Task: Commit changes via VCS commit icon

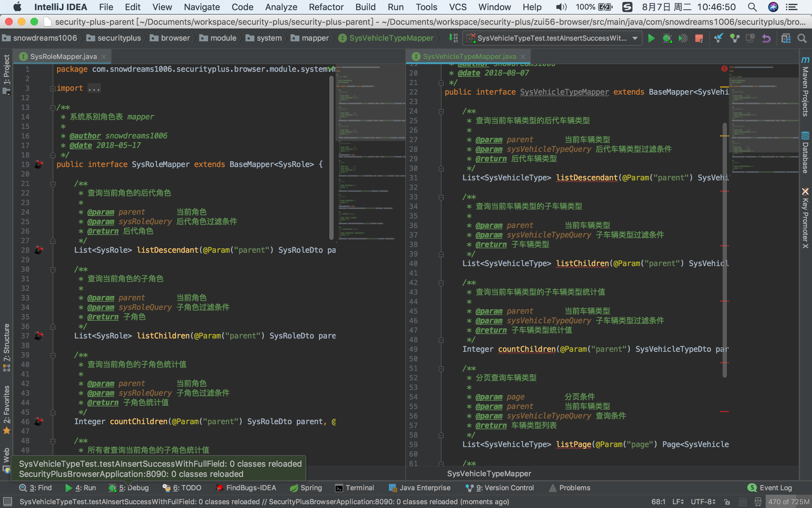Action: [x=735, y=38]
